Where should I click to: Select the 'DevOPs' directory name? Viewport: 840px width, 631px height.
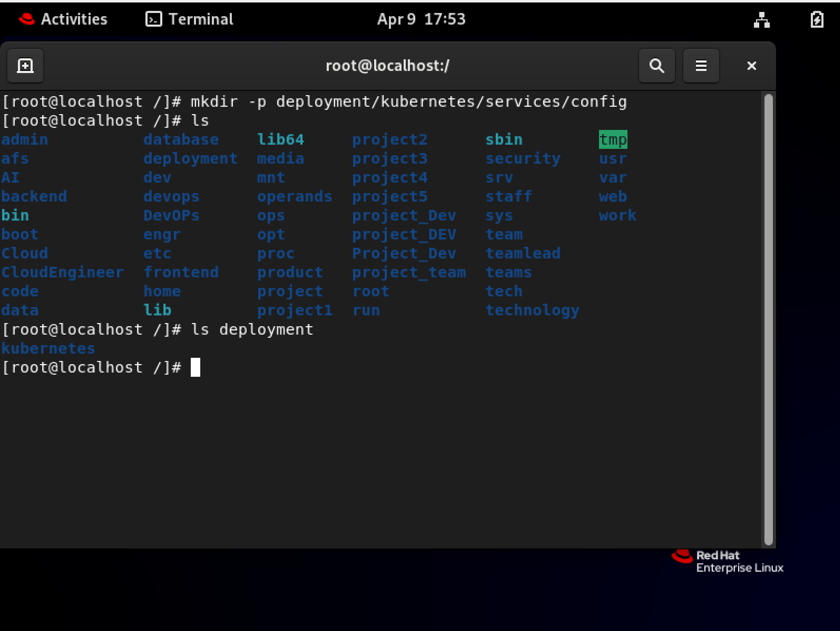[x=171, y=215]
